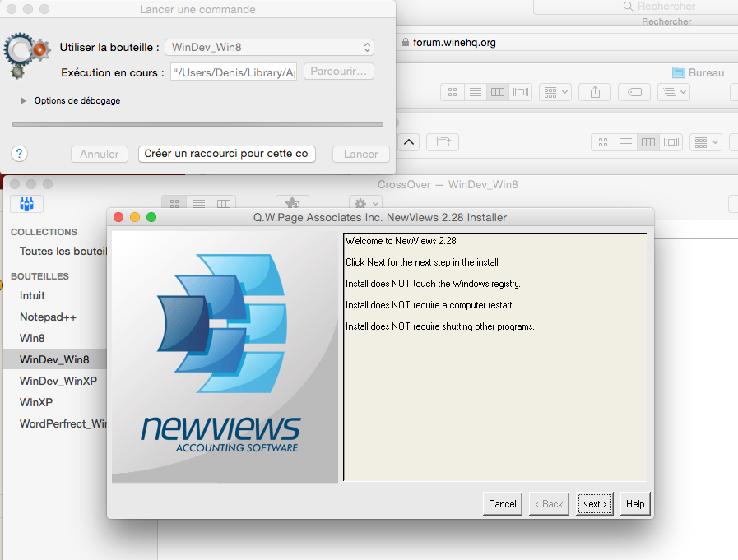This screenshot has height=560, width=738.
Task: Click the Parcourir… browse button
Action: (339, 71)
